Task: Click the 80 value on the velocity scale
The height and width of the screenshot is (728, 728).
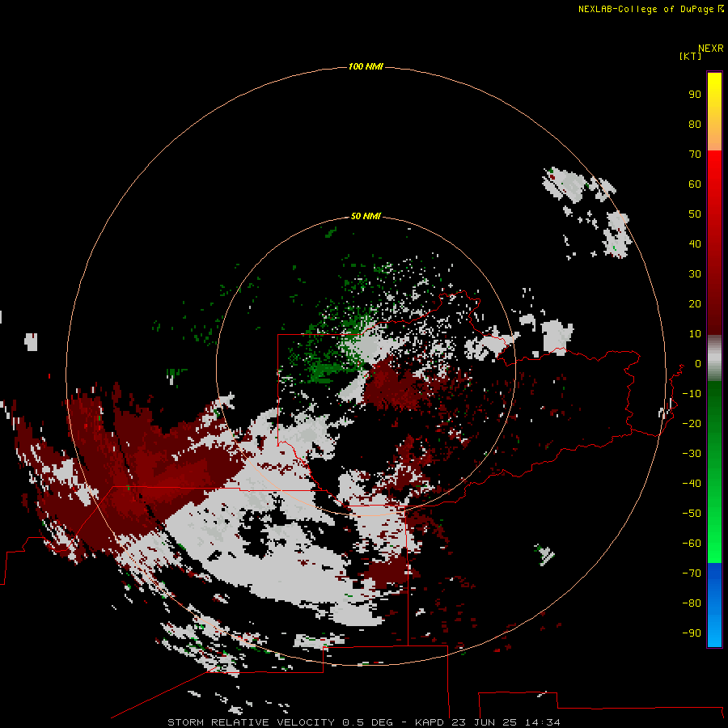Action: click(695, 124)
